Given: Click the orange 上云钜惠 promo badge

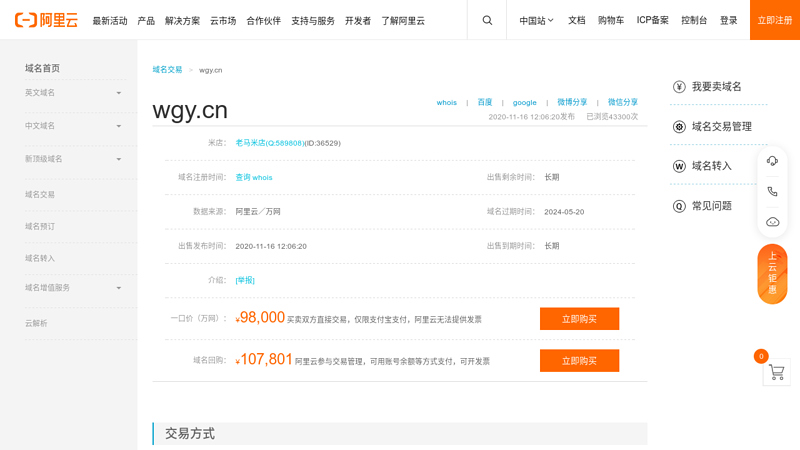Looking at the screenshot, I should point(772,274).
